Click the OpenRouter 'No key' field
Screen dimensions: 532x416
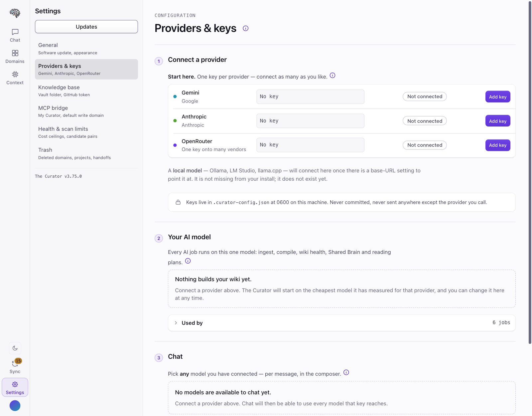[310, 145]
